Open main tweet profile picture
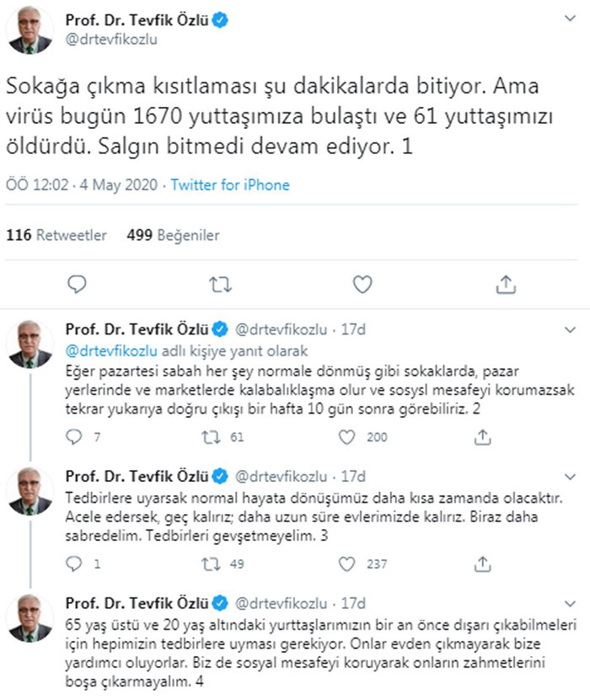 [x=30, y=31]
